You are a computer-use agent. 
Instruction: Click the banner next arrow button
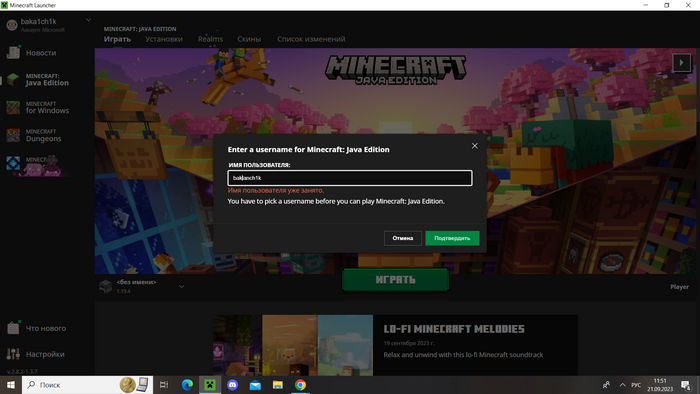point(682,63)
